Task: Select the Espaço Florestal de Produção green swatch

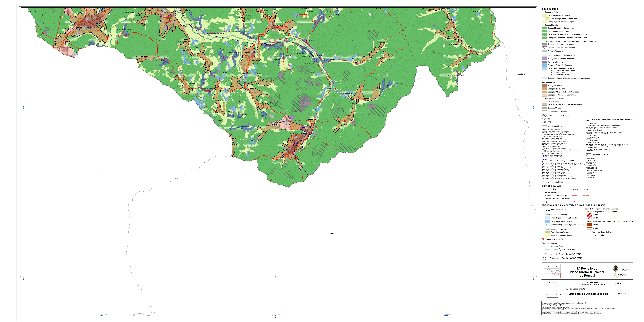Action: [x=544, y=31]
